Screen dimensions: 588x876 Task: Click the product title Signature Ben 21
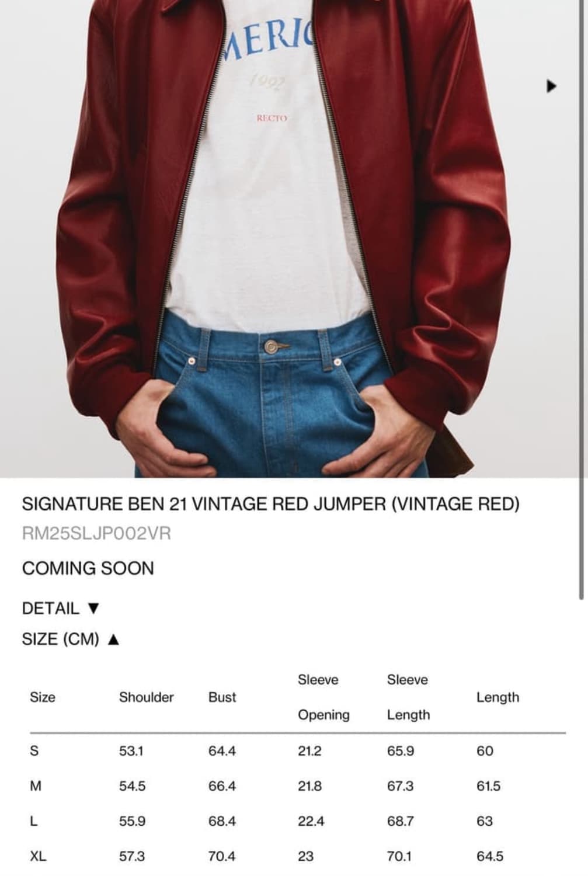[x=270, y=504]
